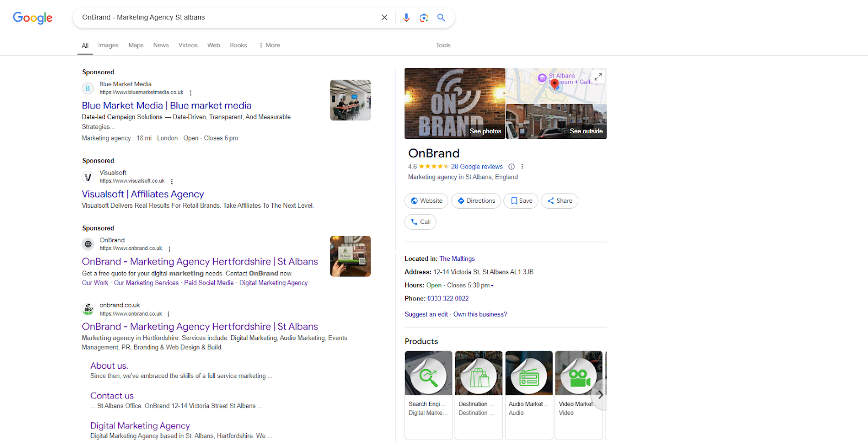868x443 pixels.
Task: Open options menu for Blue Market Media ad
Action: click(x=190, y=93)
